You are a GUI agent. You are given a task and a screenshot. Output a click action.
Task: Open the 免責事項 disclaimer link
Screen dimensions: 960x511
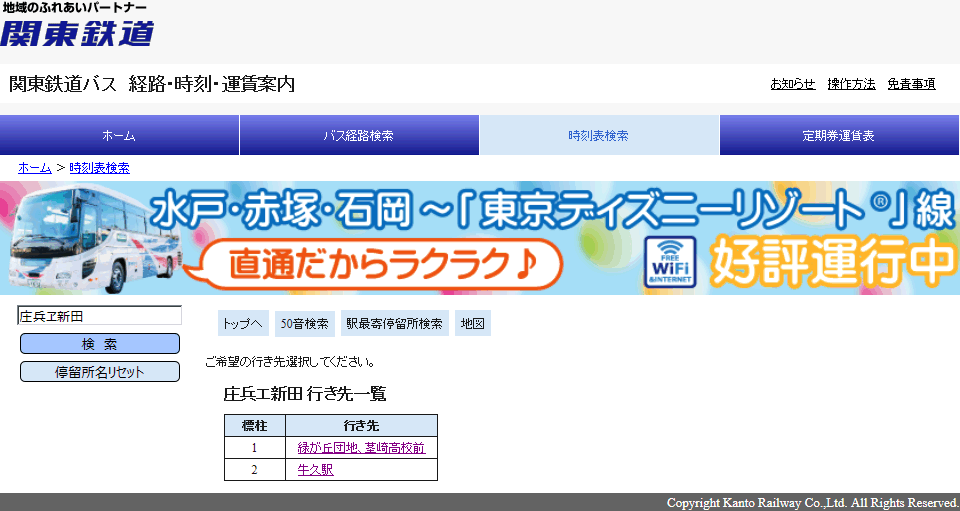[x=911, y=84]
